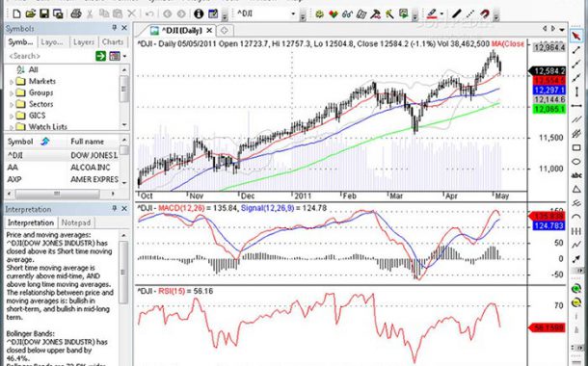The width and height of the screenshot is (588, 366).
Task: Select the ellipse drawing tool
Action: 576,162
